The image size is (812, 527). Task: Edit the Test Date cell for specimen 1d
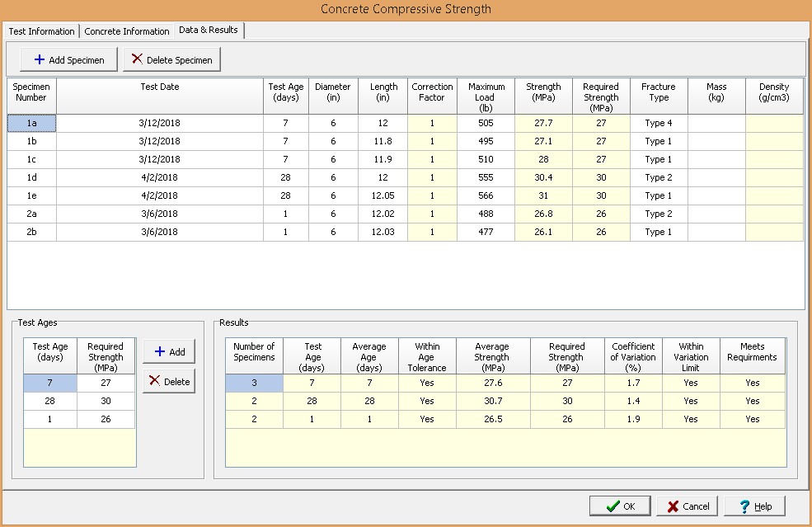coord(159,177)
